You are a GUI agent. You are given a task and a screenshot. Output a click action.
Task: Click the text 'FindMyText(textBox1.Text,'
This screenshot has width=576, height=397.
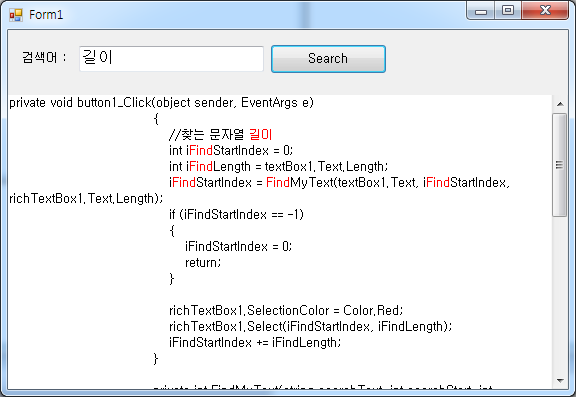tap(342, 183)
